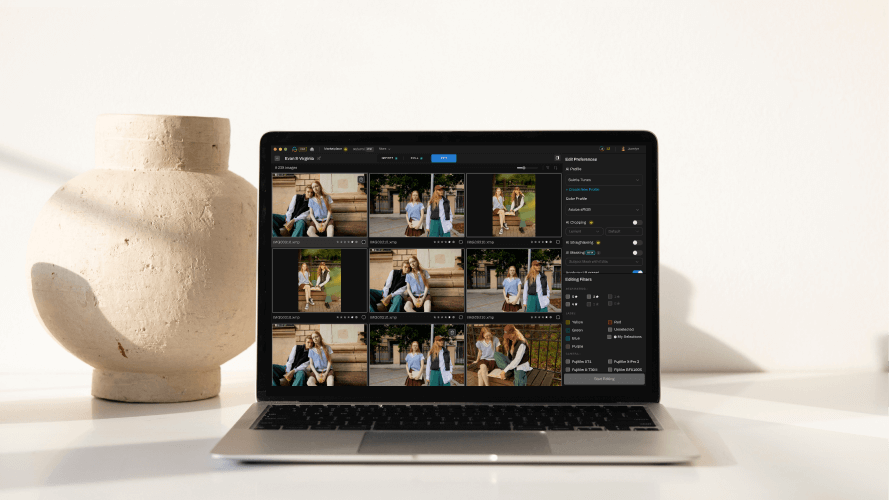Click the select box under first thumbnail
The width and height of the screenshot is (889, 500).
pyautogui.click(x=363, y=241)
